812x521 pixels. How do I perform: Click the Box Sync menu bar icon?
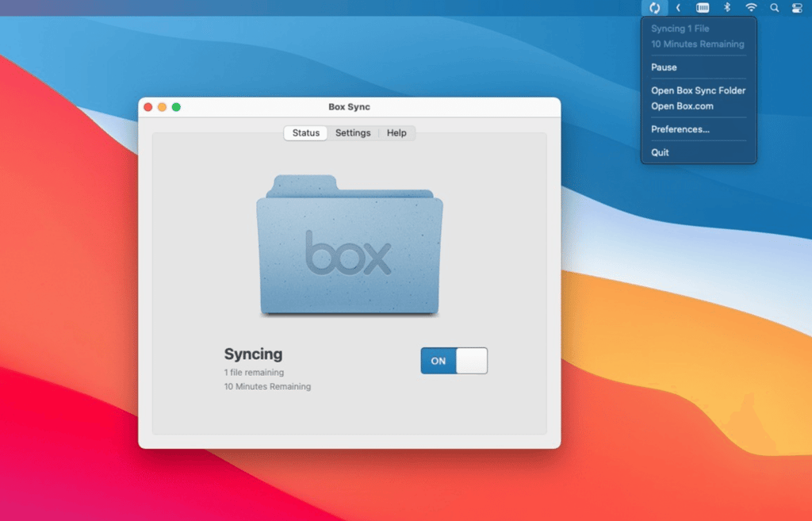[x=654, y=8]
